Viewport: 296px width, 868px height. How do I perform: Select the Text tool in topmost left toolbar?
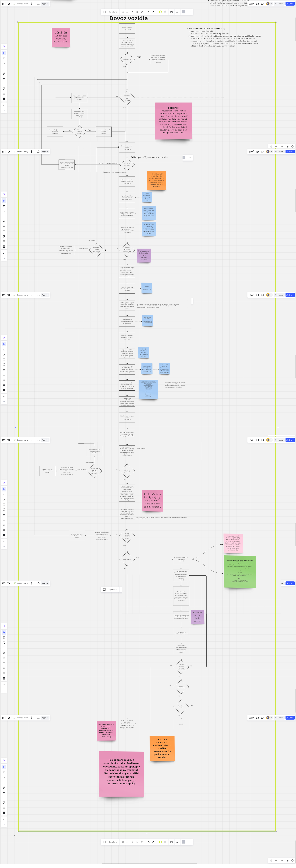4,68
